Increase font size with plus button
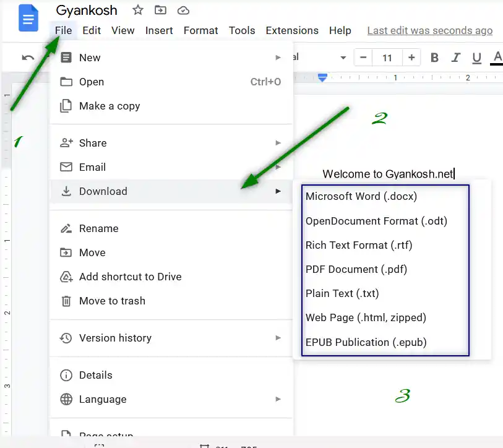The height and width of the screenshot is (448, 503). 411,58
